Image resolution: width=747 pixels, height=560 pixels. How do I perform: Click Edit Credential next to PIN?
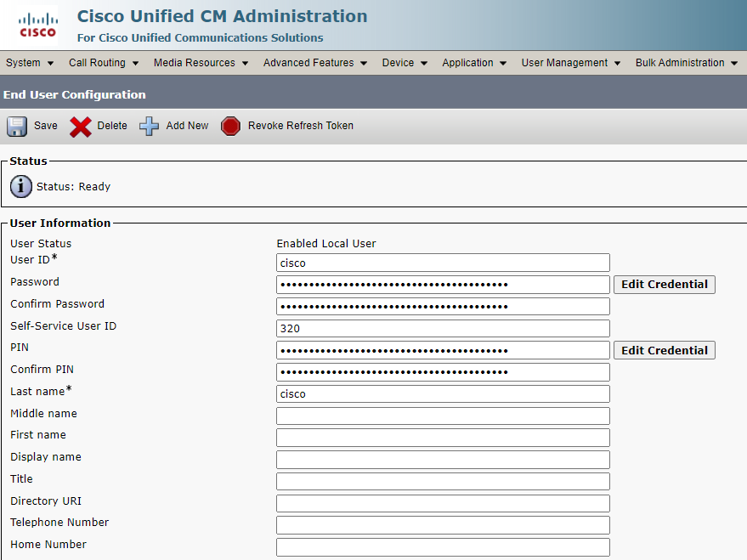tap(664, 350)
